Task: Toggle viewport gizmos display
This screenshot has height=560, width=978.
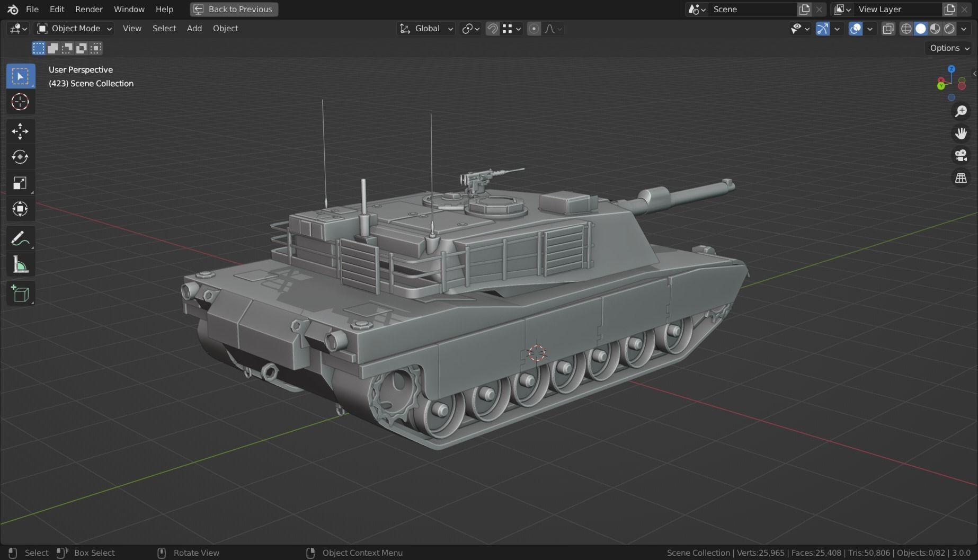Action: point(823,29)
